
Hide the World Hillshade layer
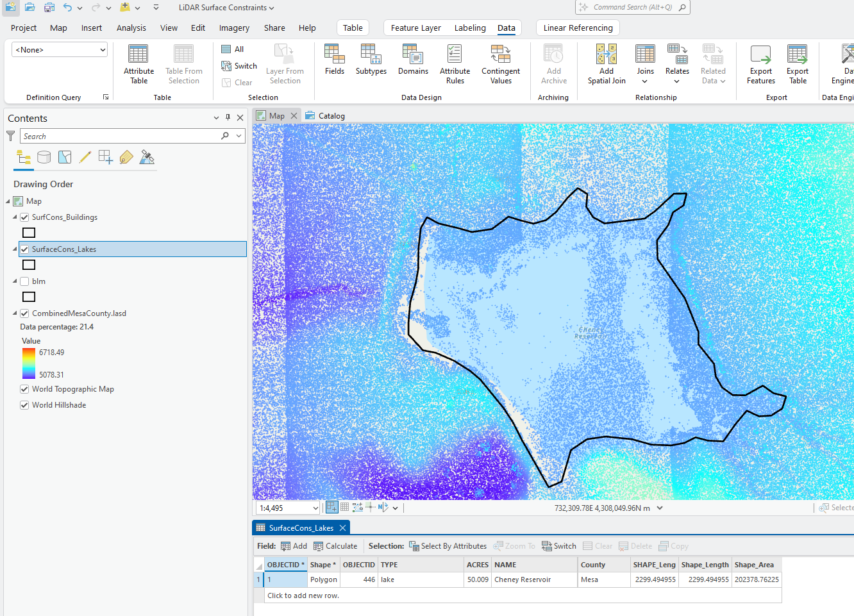click(24, 405)
